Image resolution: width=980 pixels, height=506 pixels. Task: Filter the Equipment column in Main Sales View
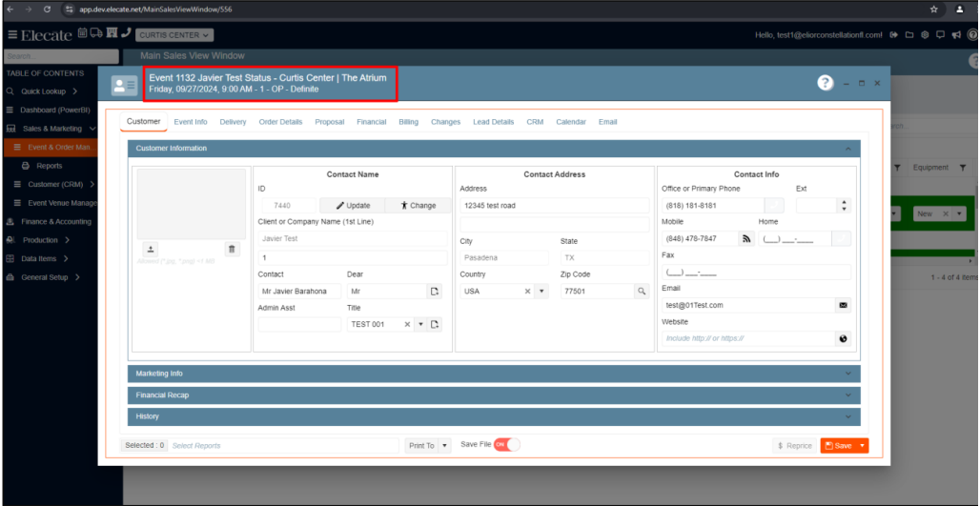click(x=963, y=168)
